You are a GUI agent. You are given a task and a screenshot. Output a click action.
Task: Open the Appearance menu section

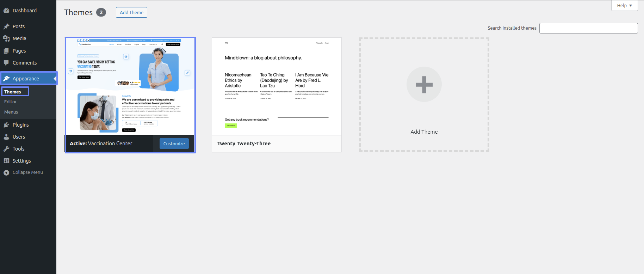(26, 79)
